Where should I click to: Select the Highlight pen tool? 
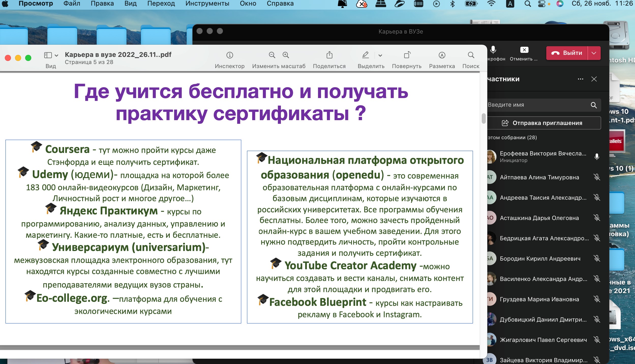click(366, 55)
